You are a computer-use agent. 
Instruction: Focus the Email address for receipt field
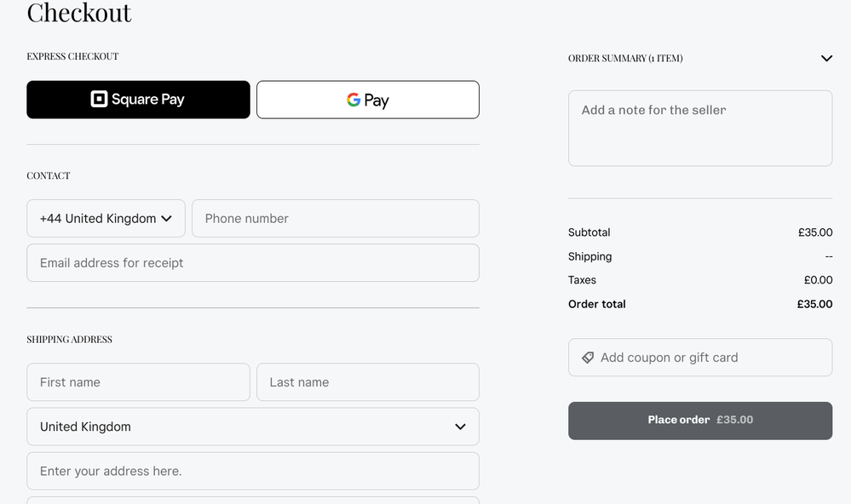253,262
